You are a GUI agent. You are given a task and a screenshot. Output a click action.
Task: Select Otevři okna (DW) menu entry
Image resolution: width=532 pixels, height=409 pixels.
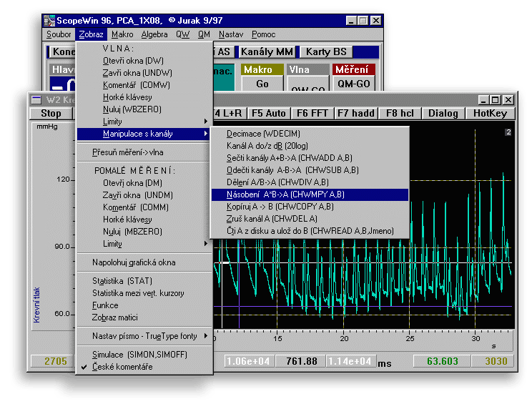(x=144, y=61)
